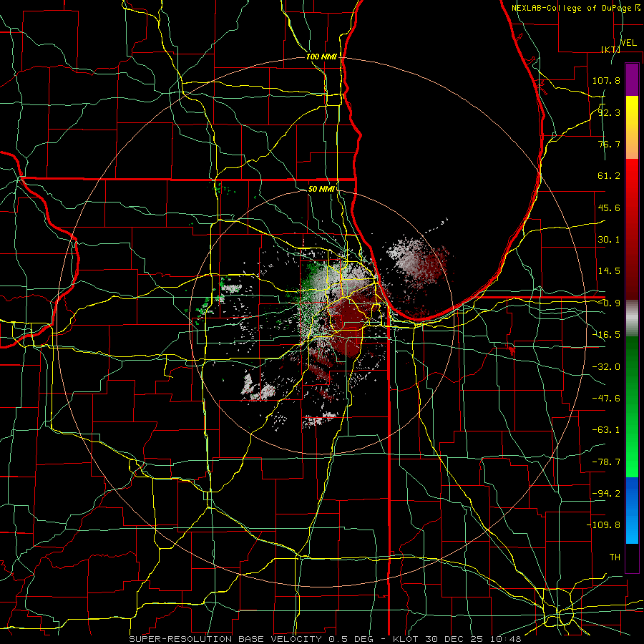Select the 107.8 velocity scale value
The width and height of the screenshot is (644, 644).
(606, 80)
